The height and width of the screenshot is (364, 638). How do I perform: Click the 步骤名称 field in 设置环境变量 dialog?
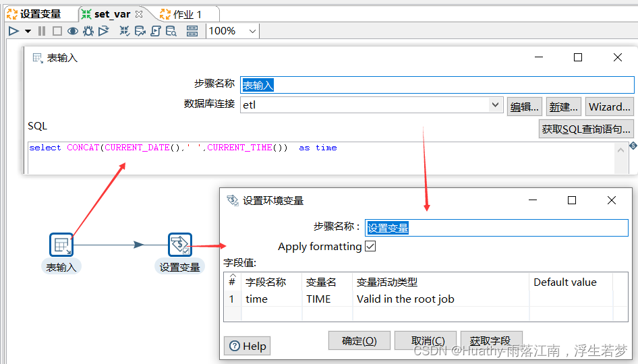(x=496, y=228)
